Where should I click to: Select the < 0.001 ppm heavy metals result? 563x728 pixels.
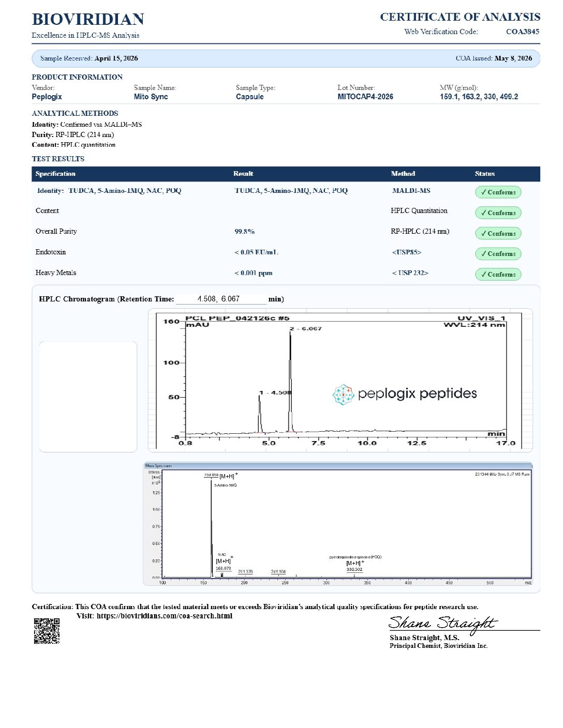[253, 273]
